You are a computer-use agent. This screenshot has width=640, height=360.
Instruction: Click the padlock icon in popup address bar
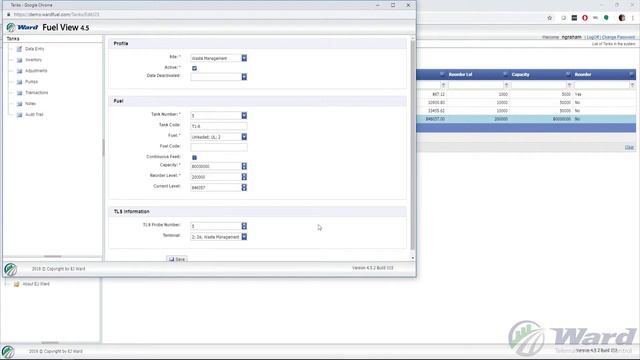tap(9, 15)
